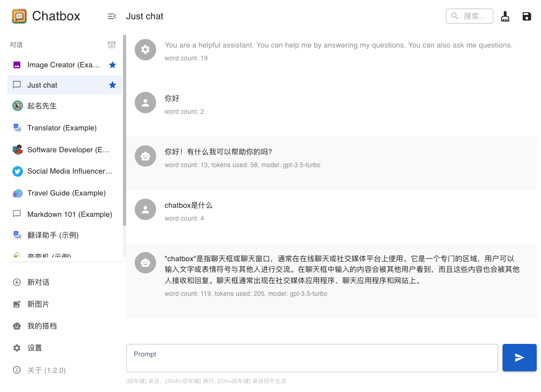This screenshot has height=392, width=541.
Task: Open the Markdown 101 (Example) conversation
Action: click(x=65, y=214)
